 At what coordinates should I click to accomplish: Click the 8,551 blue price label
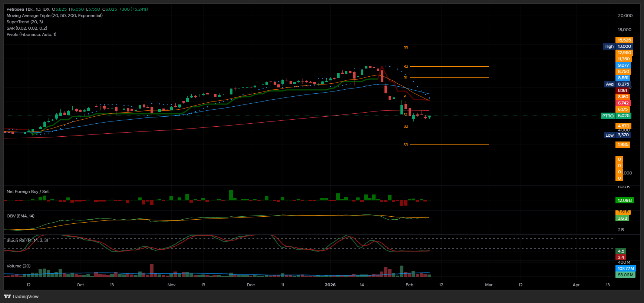click(x=623, y=78)
